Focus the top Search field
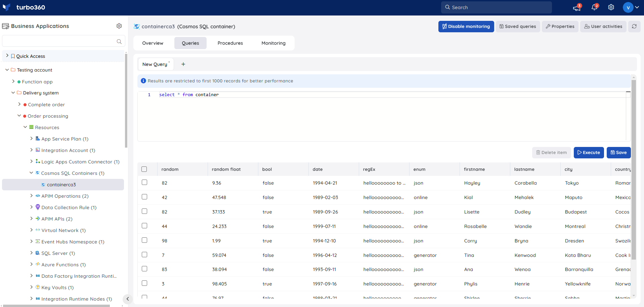 pyautogui.click(x=496, y=7)
